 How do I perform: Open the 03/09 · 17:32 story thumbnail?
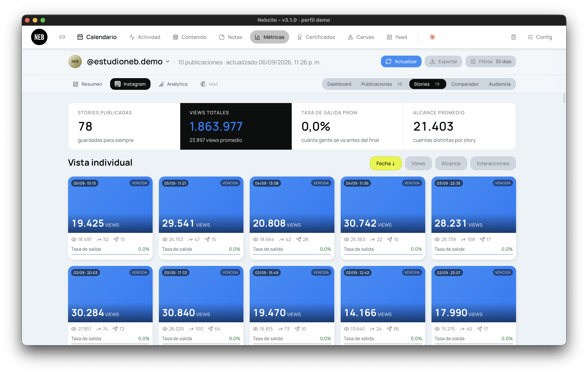pyautogui.click(x=201, y=294)
